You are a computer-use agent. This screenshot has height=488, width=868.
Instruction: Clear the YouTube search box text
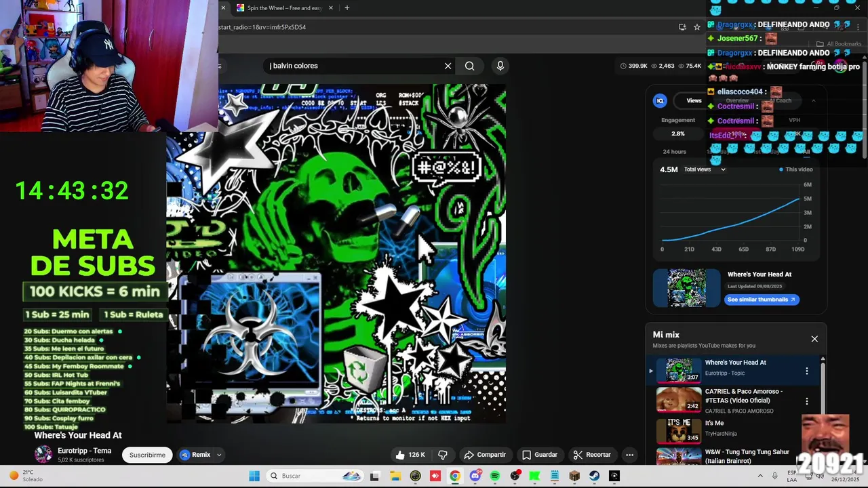(448, 66)
